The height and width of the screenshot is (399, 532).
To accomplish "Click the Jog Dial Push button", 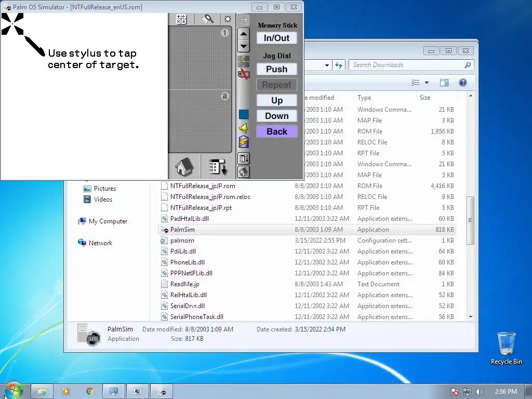I will (277, 69).
